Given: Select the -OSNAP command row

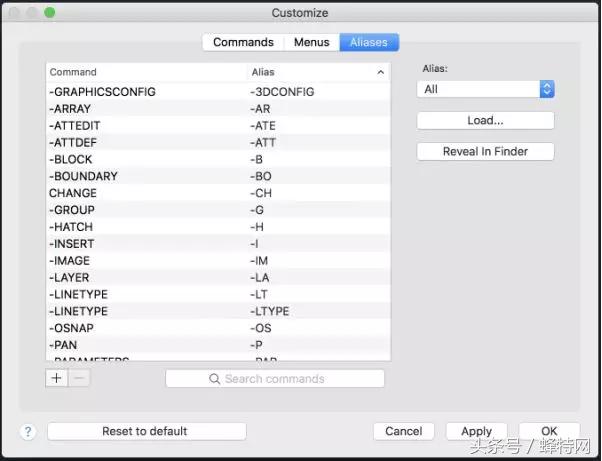Looking at the screenshot, I should (x=218, y=328).
